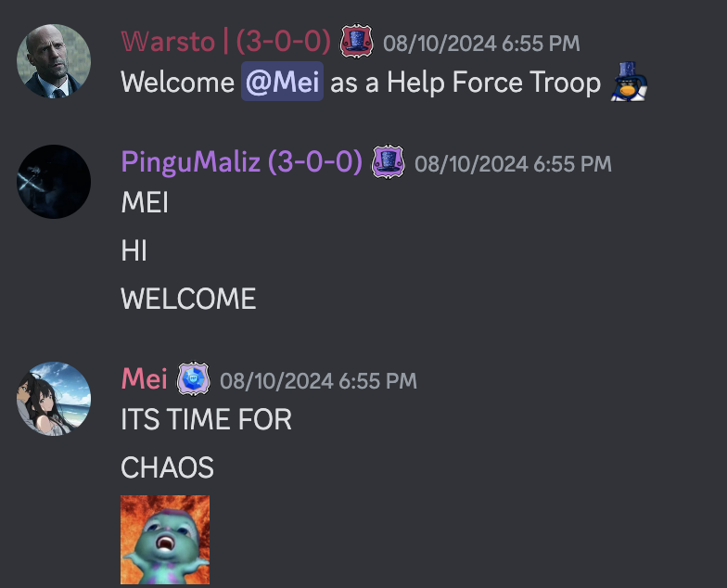This screenshot has width=727, height=588.
Task: Open the screaming creature fire image
Action: (165, 540)
